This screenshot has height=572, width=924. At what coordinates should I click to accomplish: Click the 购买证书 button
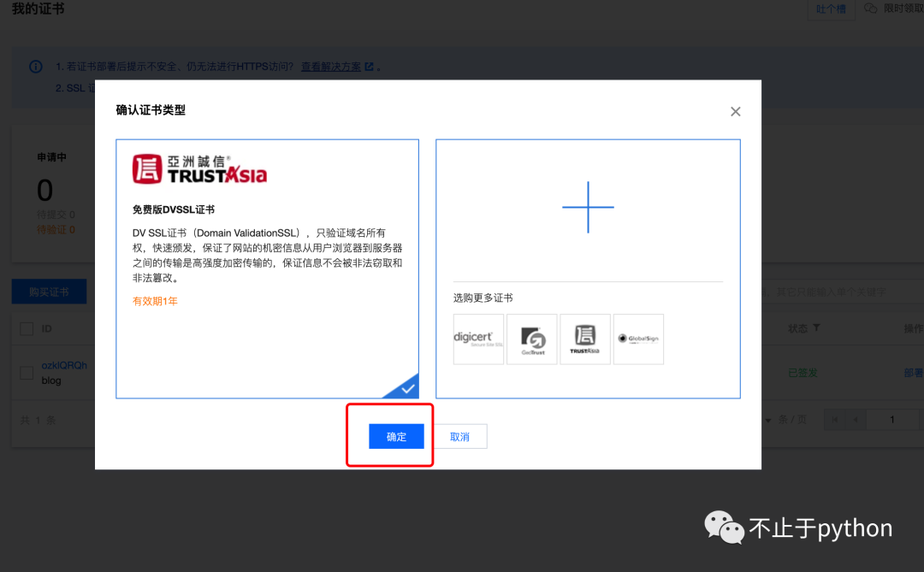[x=49, y=292]
